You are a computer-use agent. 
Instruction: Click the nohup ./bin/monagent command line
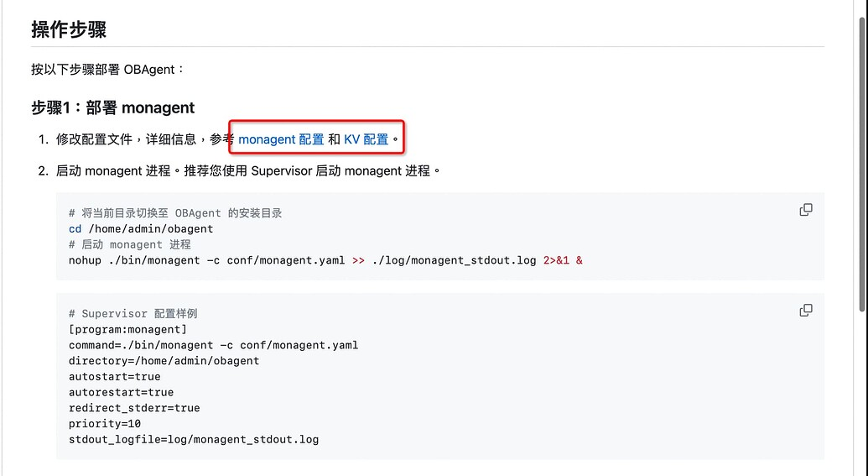[x=325, y=260]
